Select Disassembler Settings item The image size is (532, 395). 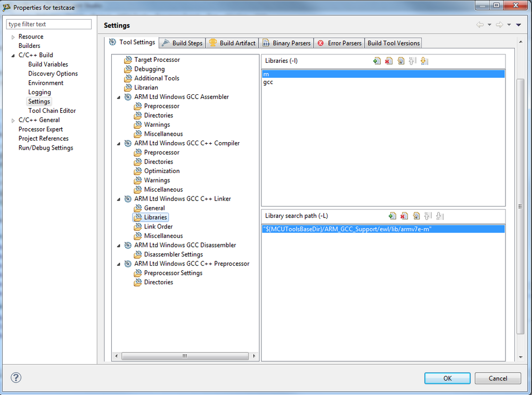(x=174, y=254)
